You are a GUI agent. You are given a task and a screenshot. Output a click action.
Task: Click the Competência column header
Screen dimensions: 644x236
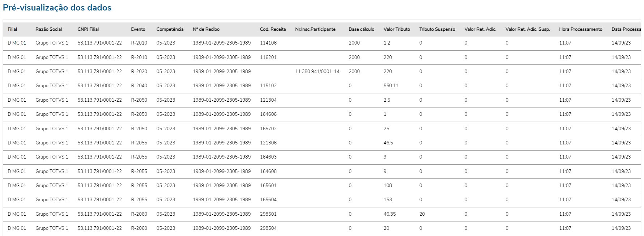pos(170,29)
